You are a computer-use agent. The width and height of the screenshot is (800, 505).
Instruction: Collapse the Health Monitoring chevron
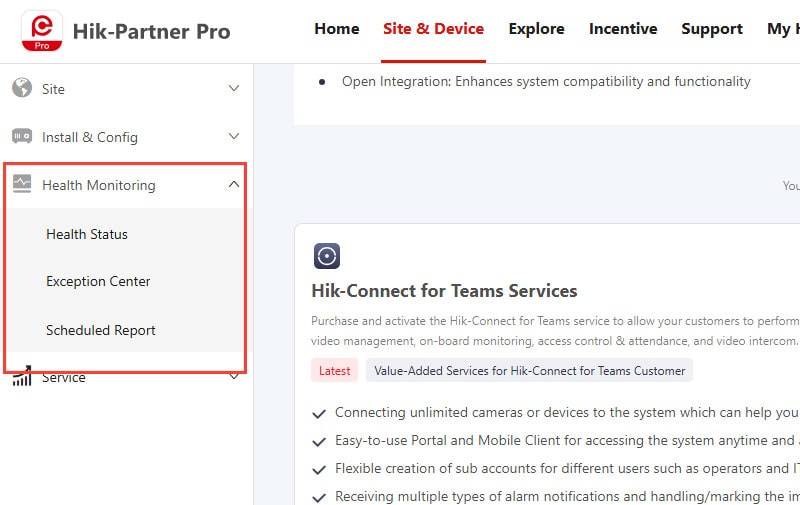point(234,184)
